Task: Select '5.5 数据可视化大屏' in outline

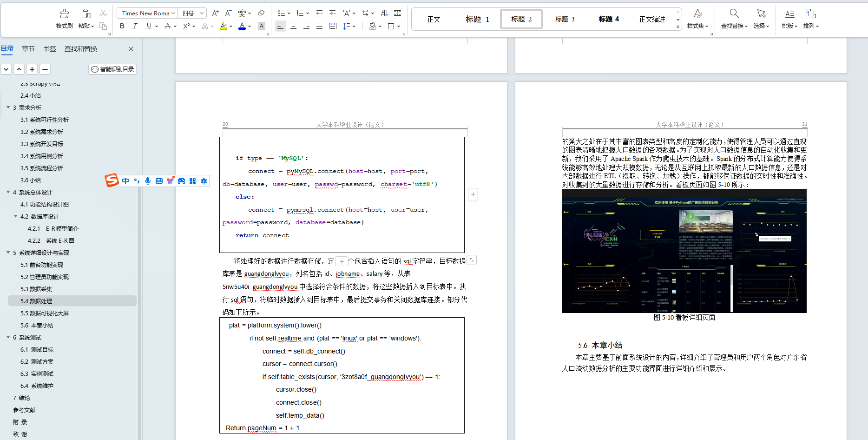Action: (x=45, y=313)
